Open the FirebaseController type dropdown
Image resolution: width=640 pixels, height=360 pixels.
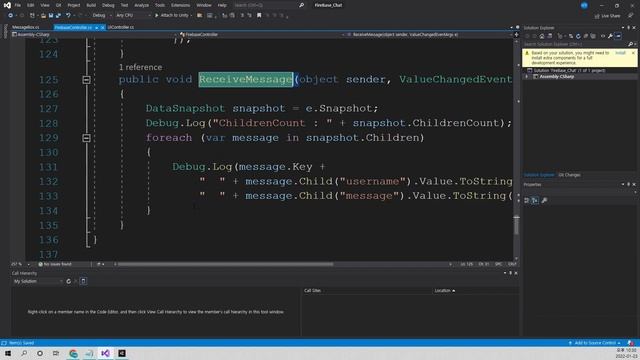click(x=261, y=35)
